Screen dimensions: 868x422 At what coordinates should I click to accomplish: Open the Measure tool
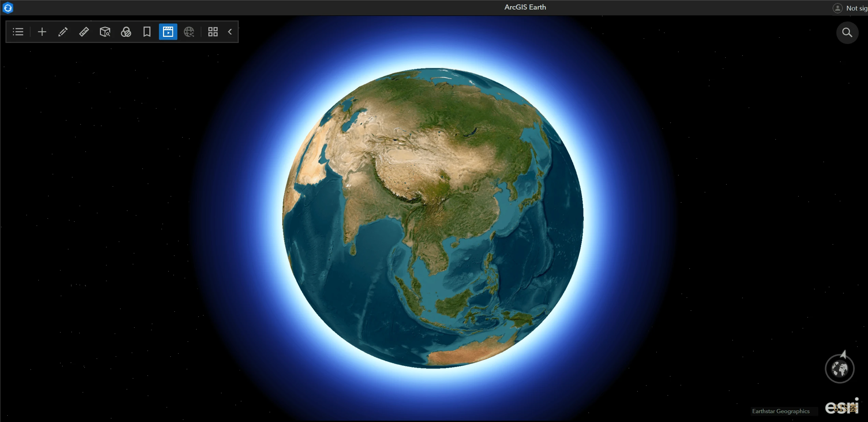point(84,32)
